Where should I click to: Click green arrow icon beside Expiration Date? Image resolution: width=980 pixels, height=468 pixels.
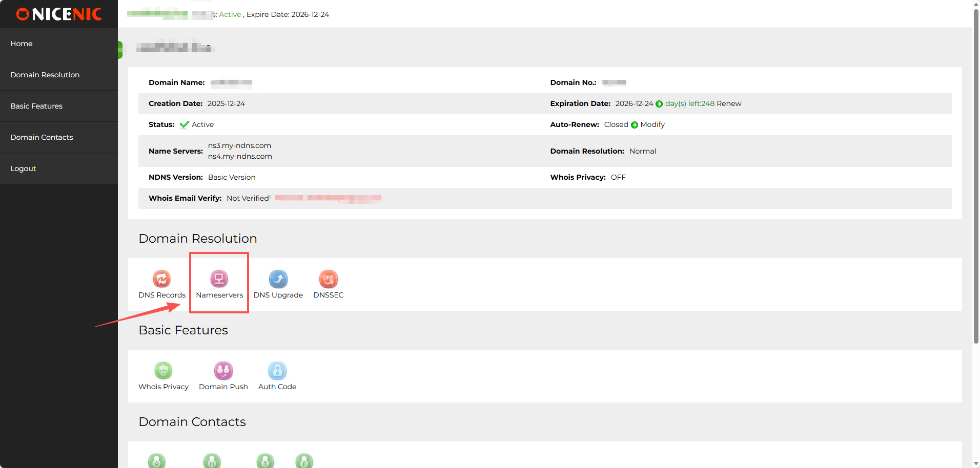click(659, 104)
